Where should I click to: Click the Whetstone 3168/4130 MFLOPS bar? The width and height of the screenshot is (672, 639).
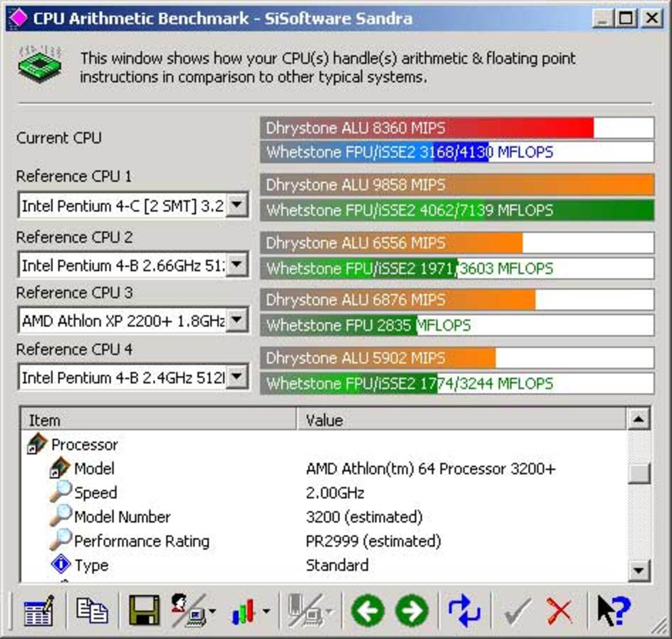tap(457, 152)
